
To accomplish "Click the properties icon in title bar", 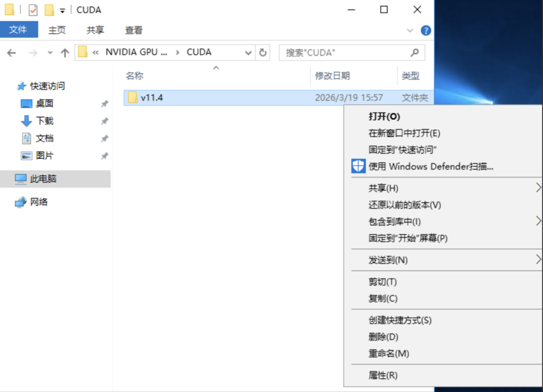I will pyautogui.click(x=33, y=10).
